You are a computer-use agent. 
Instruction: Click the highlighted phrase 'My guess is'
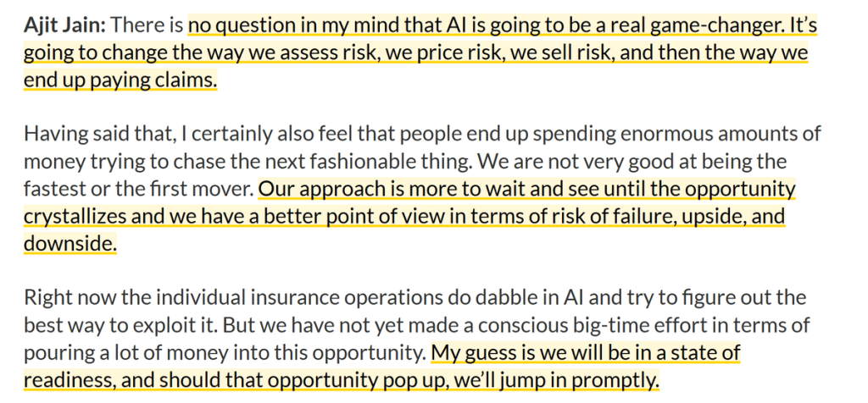[481, 351]
